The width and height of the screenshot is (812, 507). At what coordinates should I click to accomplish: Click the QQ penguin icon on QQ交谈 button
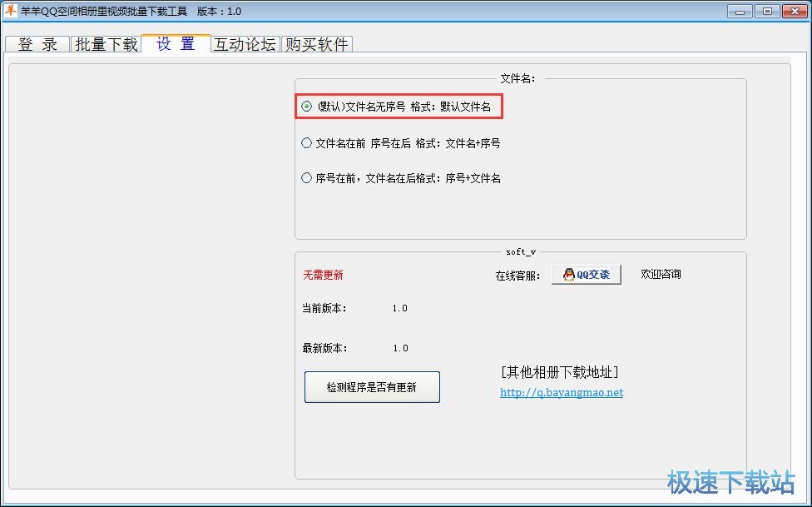(x=567, y=274)
